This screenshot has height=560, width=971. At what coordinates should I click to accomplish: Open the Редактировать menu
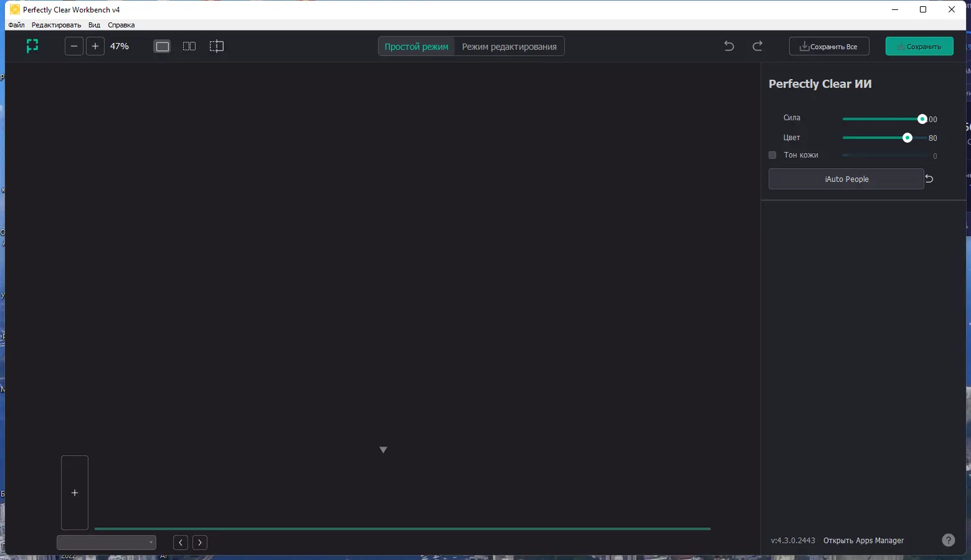point(57,25)
